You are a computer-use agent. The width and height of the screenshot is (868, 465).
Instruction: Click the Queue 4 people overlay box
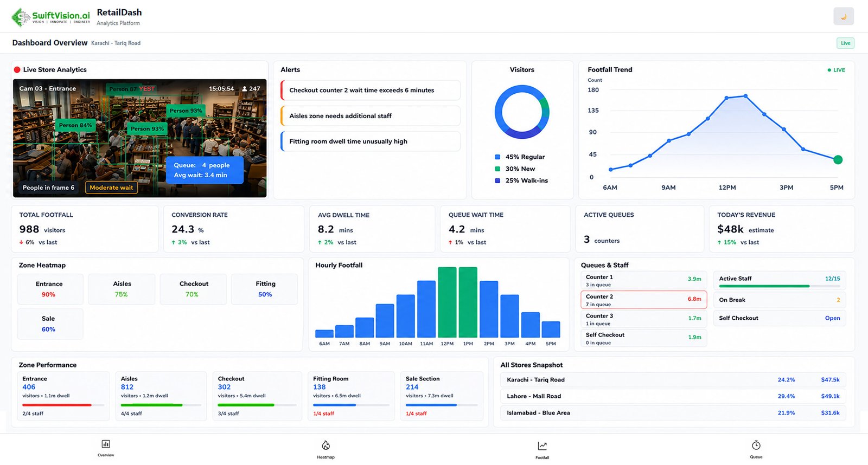[x=205, y=170]
